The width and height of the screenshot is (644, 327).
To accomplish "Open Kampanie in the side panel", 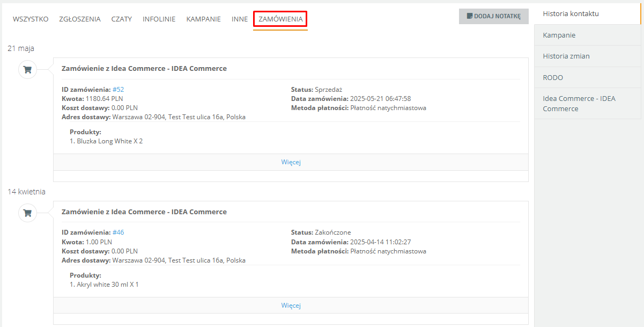I will [587, 35].
